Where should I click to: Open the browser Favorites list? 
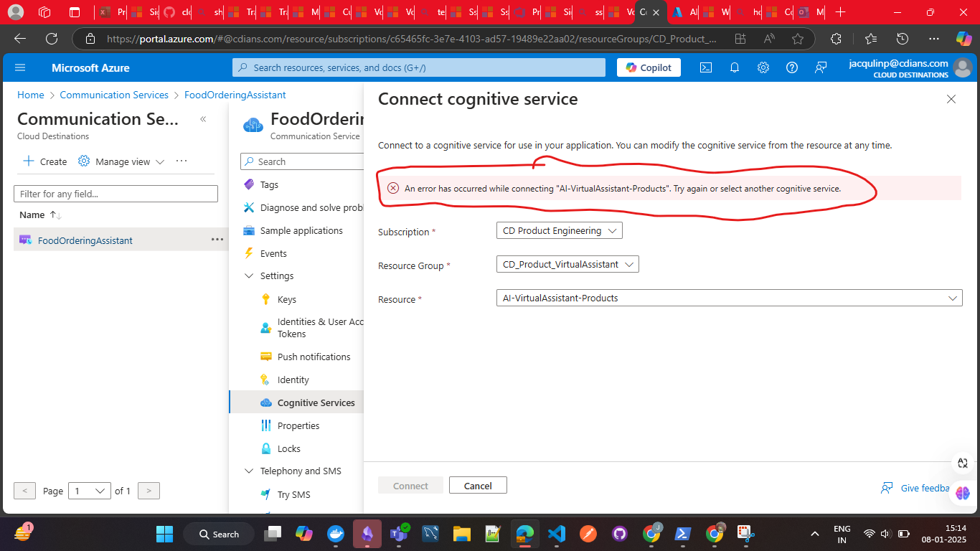871,39
